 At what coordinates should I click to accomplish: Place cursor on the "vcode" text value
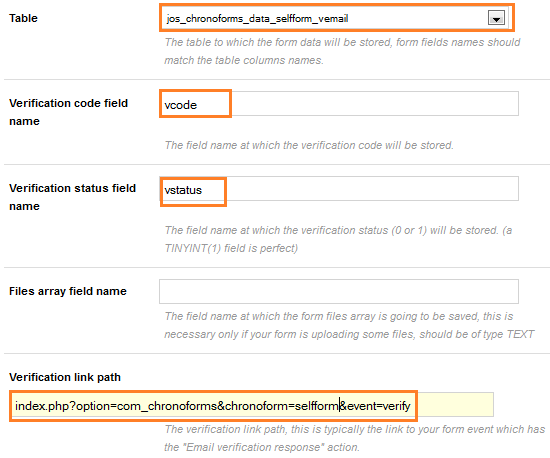tap(181, 105)
